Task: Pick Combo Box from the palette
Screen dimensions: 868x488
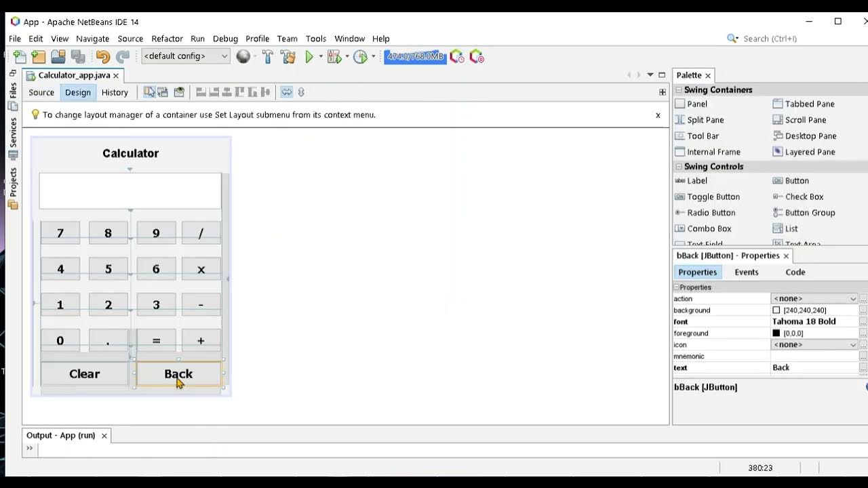Action: pyautogui.click(x=703, y=228)
